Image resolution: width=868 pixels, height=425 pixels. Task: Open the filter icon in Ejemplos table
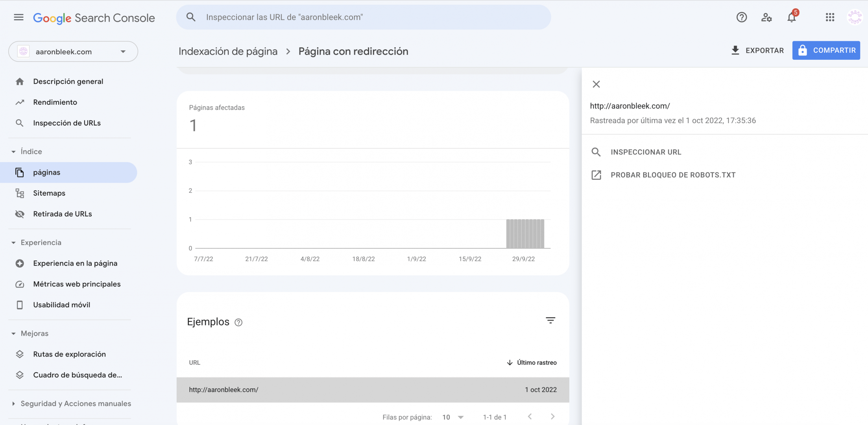click(550, 320)
